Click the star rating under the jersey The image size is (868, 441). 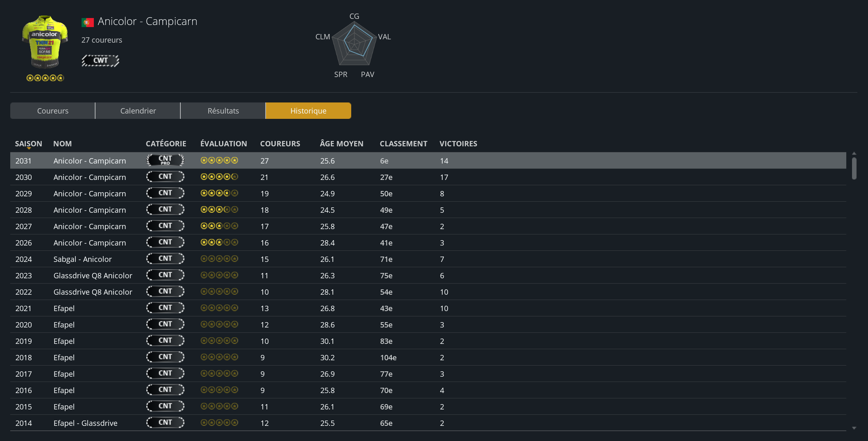pyautogui.click(x=45, y=78)
